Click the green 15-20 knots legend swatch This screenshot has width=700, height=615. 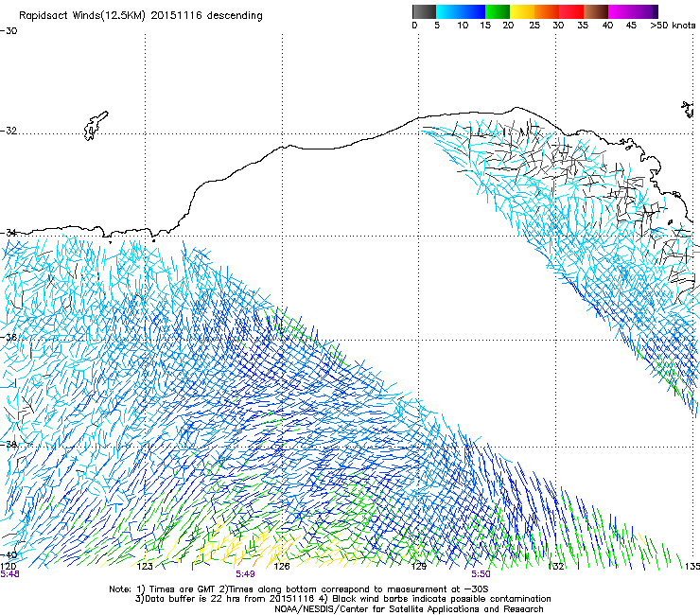(x=498, y=11)
